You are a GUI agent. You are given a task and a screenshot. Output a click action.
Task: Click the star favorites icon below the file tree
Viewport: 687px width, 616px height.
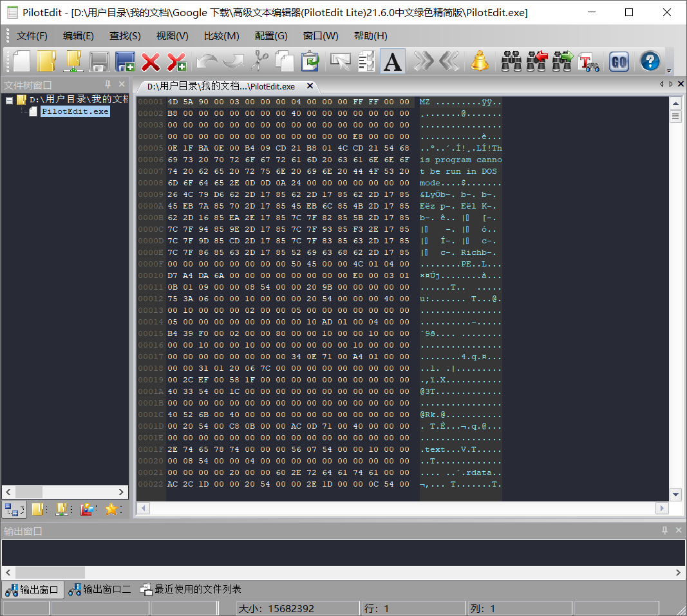point(112,509)
